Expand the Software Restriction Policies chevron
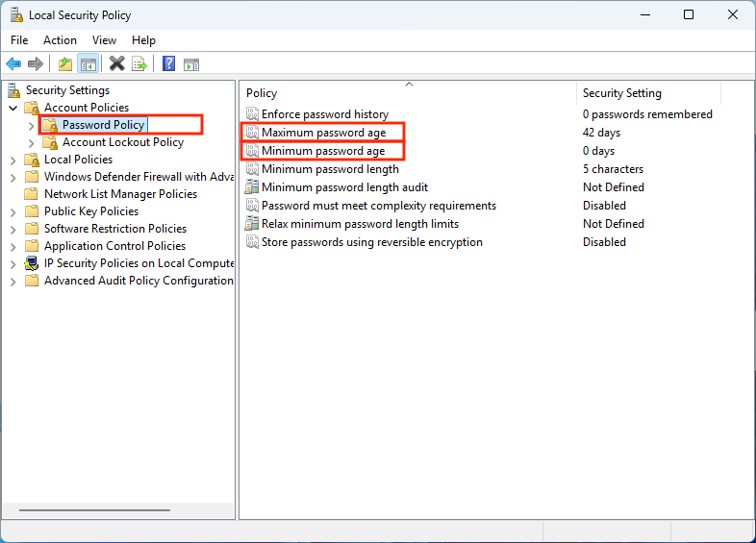756x543 pixels. point(13,230)
